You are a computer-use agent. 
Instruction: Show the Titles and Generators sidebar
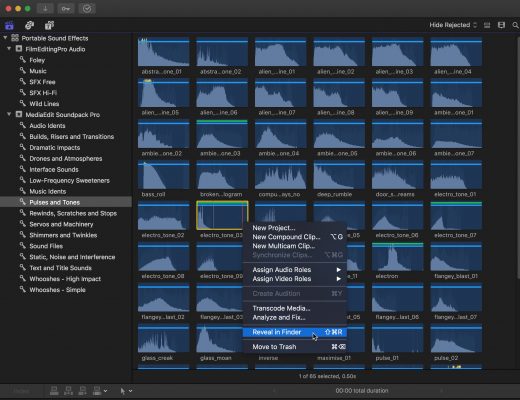49,25
